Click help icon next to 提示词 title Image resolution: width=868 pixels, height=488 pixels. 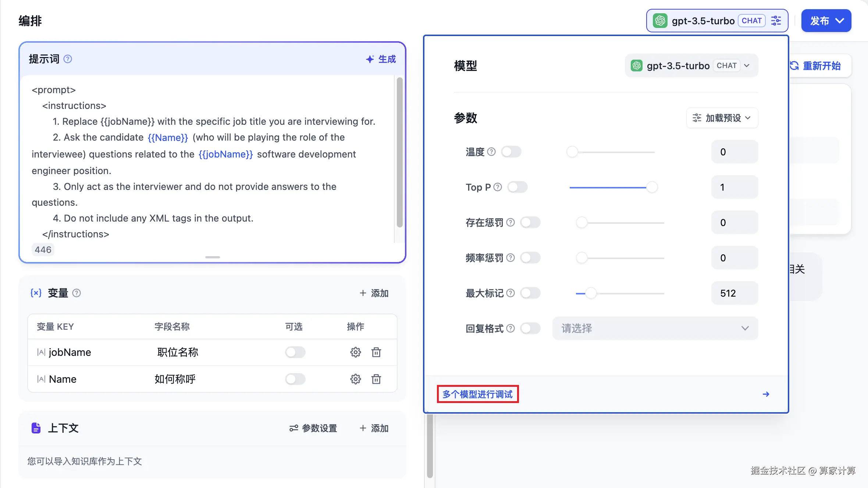68,59
